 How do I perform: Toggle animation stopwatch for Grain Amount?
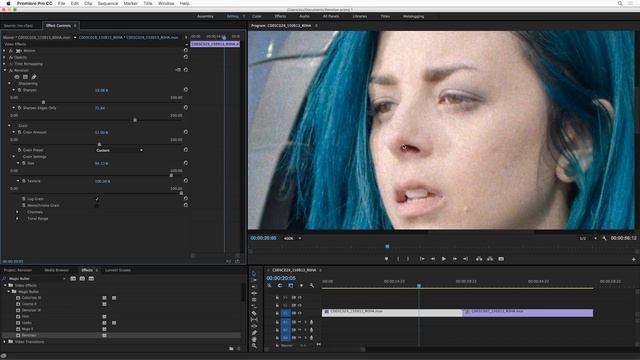tap(19, 132)
